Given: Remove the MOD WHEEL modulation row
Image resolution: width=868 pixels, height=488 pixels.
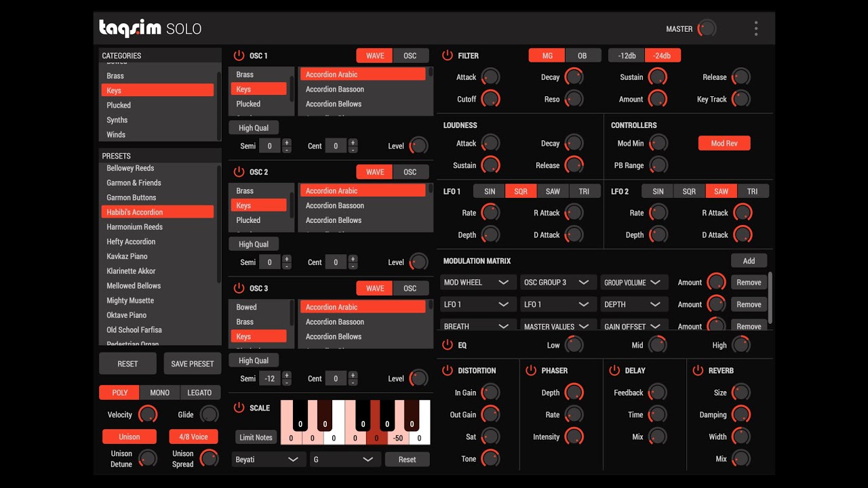Looking at the screenshot, I should pyautogui.click(x=749, y=283).
